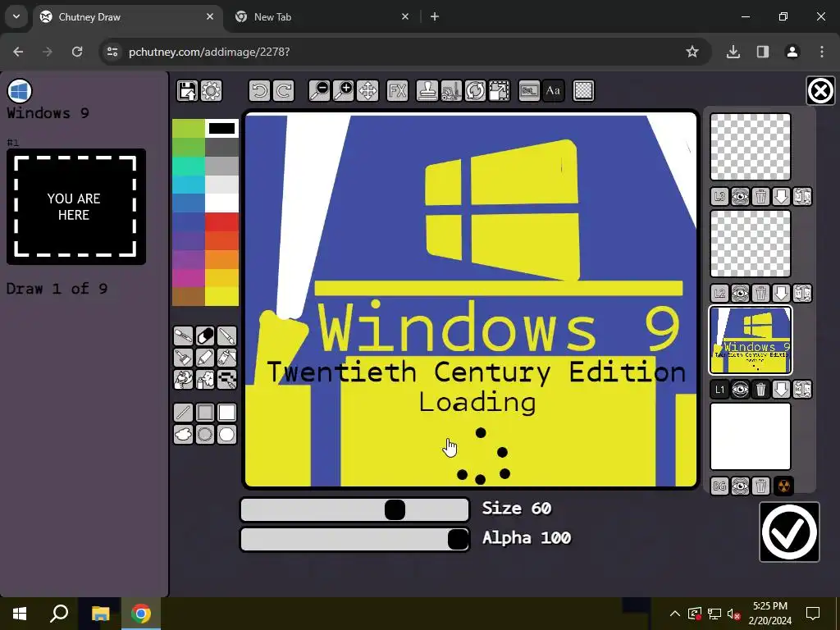Select the pixel pencil tool

coord(226,379)
